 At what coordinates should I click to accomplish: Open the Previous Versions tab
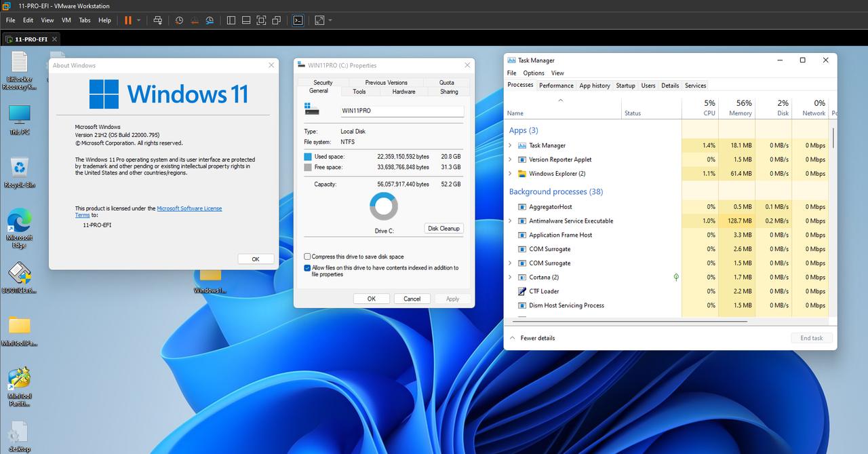tap(386, 83)
